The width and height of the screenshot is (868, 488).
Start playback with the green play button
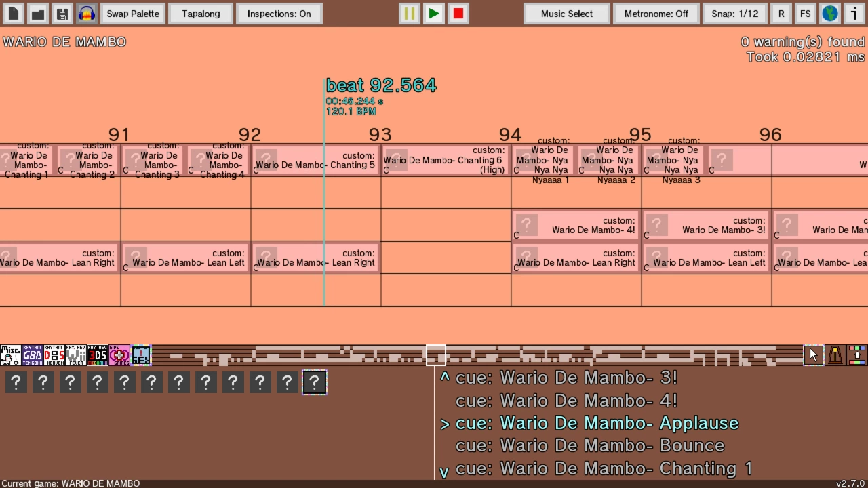click(434, 14)
